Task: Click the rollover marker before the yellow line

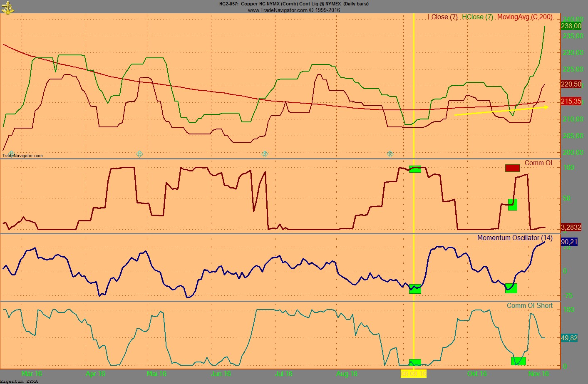Action: (390, 154)
